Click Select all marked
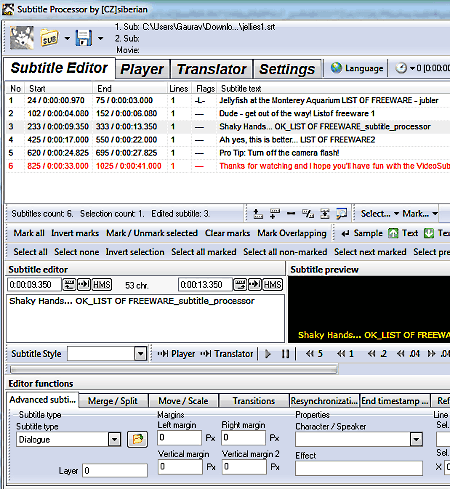 tap(204, 252)
